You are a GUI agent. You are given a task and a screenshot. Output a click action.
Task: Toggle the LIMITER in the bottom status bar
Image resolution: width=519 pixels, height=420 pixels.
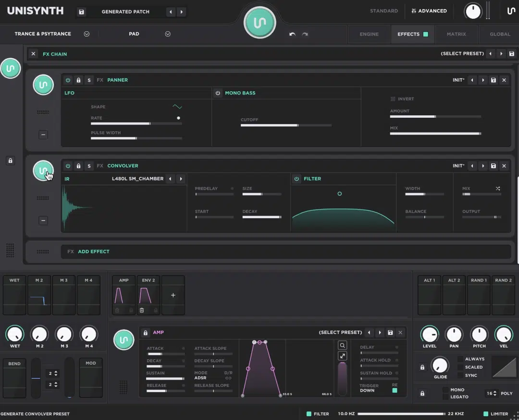(487, 413)
